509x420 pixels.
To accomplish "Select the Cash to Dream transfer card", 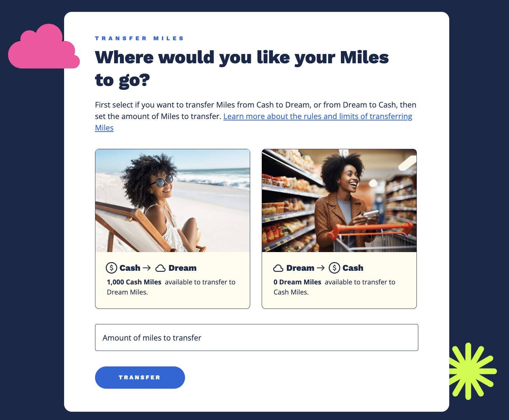I will pyautogui.click(x=172, y=229).
